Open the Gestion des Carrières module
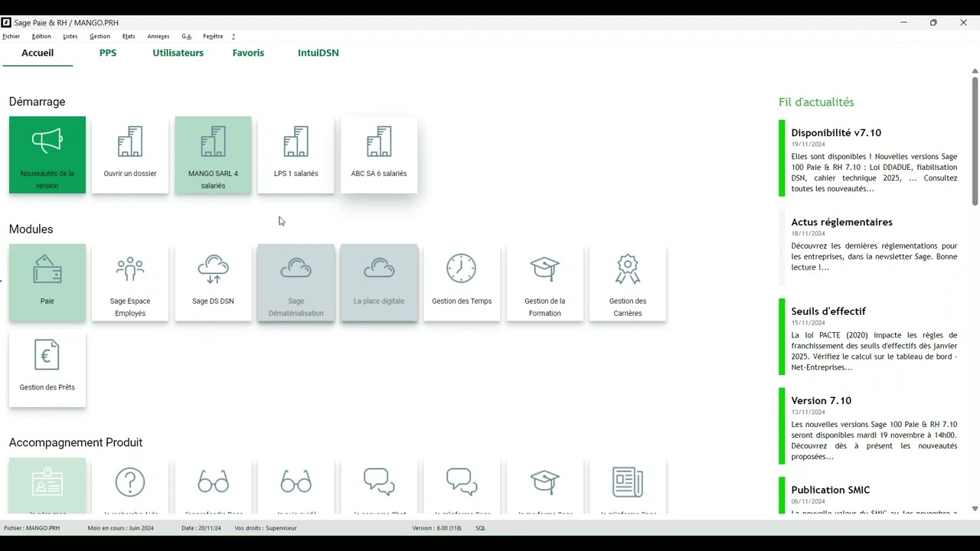Viewport: 980px width, 551px height. point(628,282)
